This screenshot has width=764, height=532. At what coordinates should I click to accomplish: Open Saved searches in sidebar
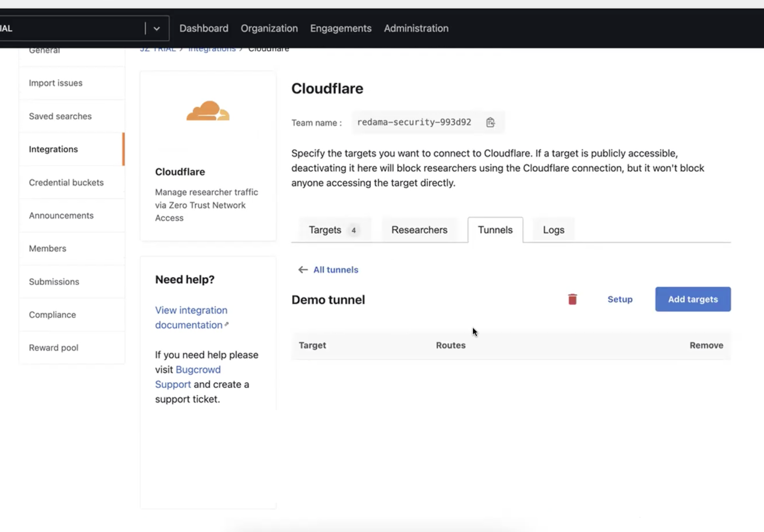72,116
